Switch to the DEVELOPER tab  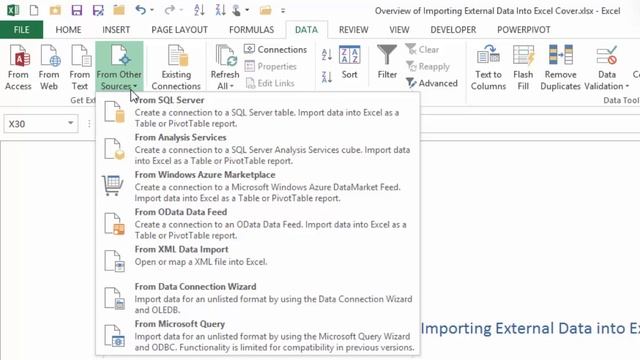[x=453, y=30]
